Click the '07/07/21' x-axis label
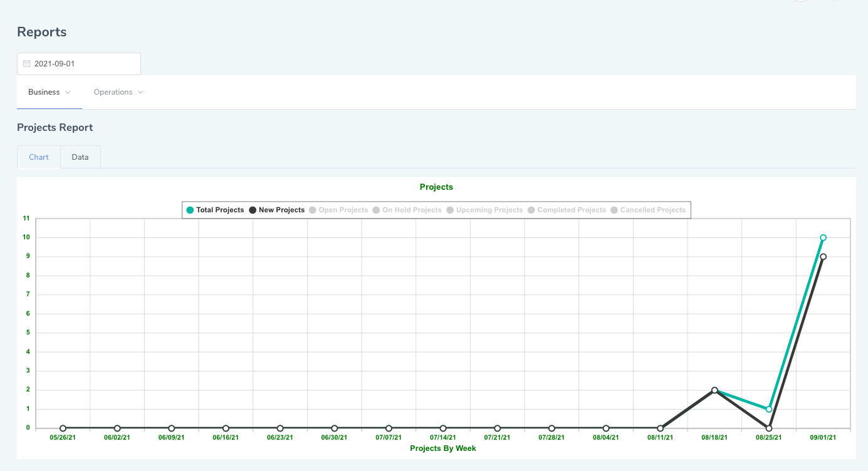The height and width of the screenshot is (471, 868). click(389, 438)
